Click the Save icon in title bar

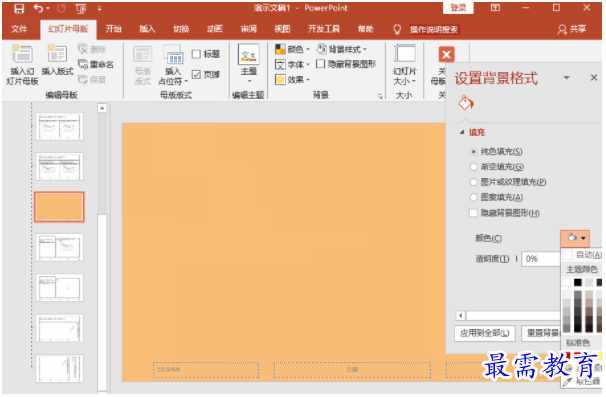(19, 8)
